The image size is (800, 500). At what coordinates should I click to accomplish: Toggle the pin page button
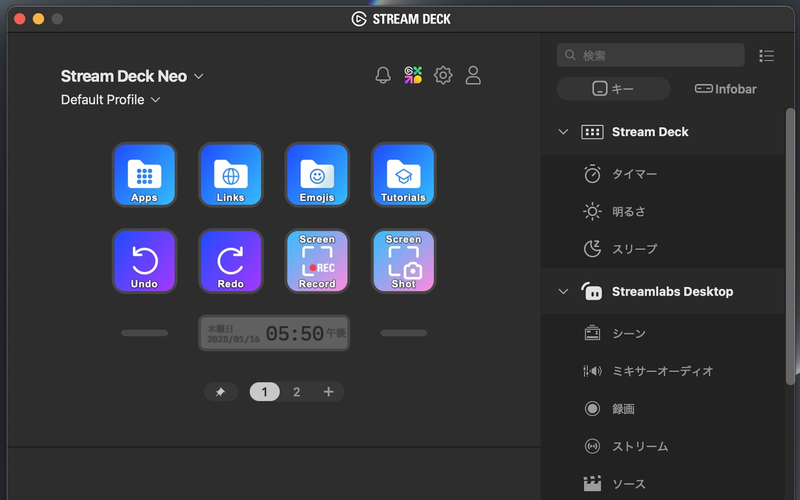point(220,392)
